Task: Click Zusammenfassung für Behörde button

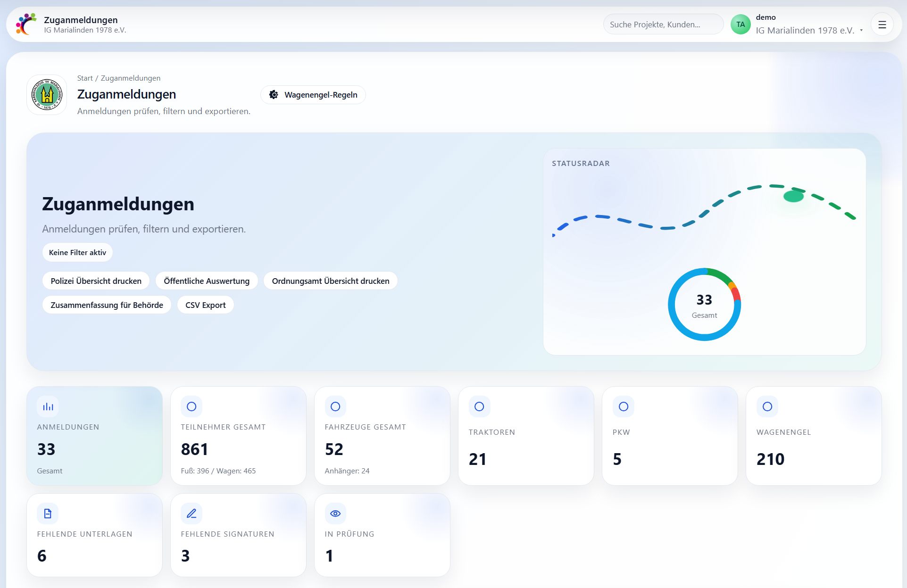Action: point(107,305)
